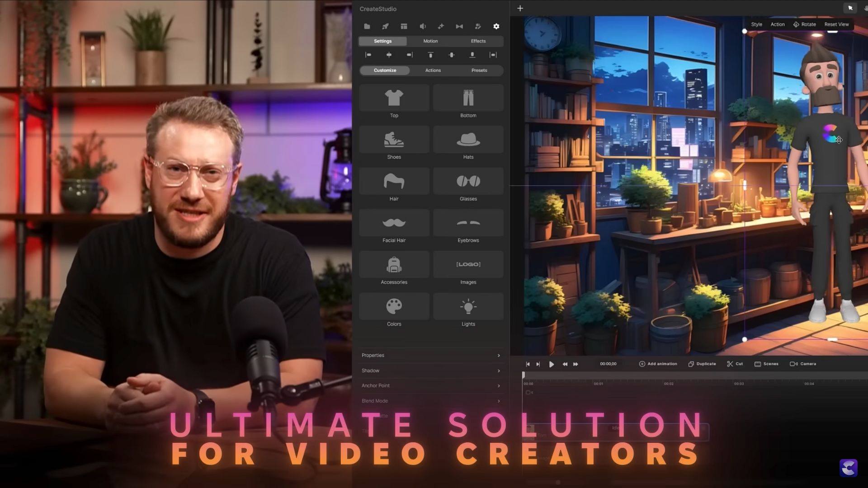The height and width of the screenshot is (488, 868).
Task: Select the Customize segment
Action: point(385,70)
